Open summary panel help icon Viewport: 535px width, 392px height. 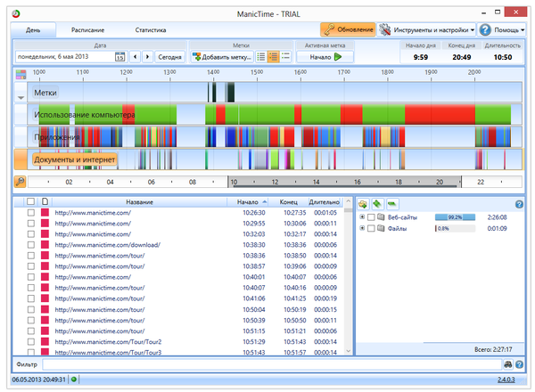(519, 204)
